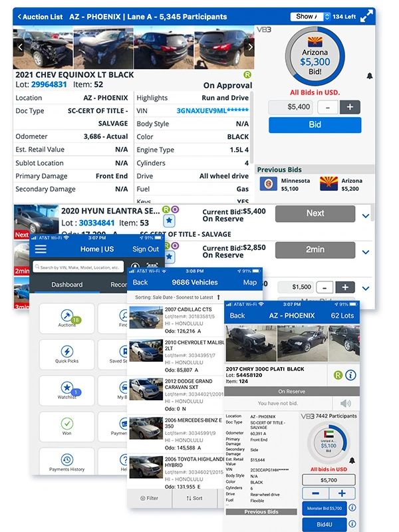Expand the $1,500 bid row chevron
Screen dimensions: 399x532
coord(365,289)
